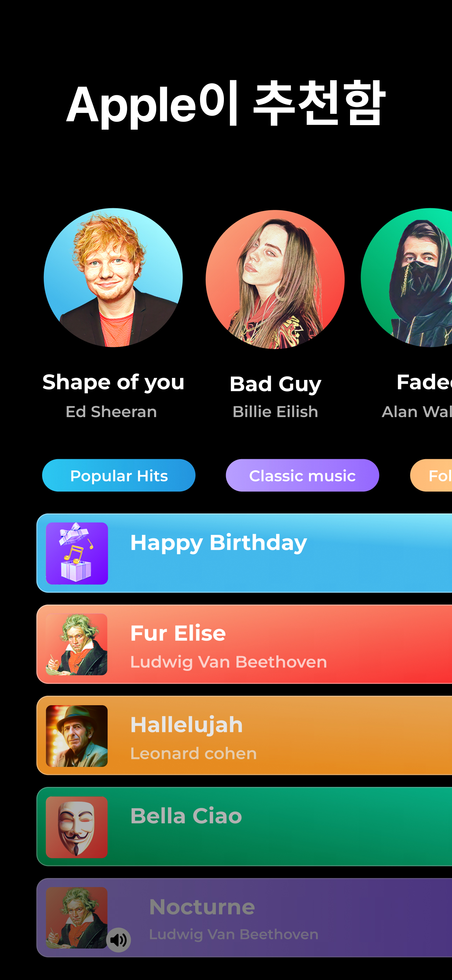The image size is (452, 980).
Task: Select the Nocturne song row
Action: point(244,918)
